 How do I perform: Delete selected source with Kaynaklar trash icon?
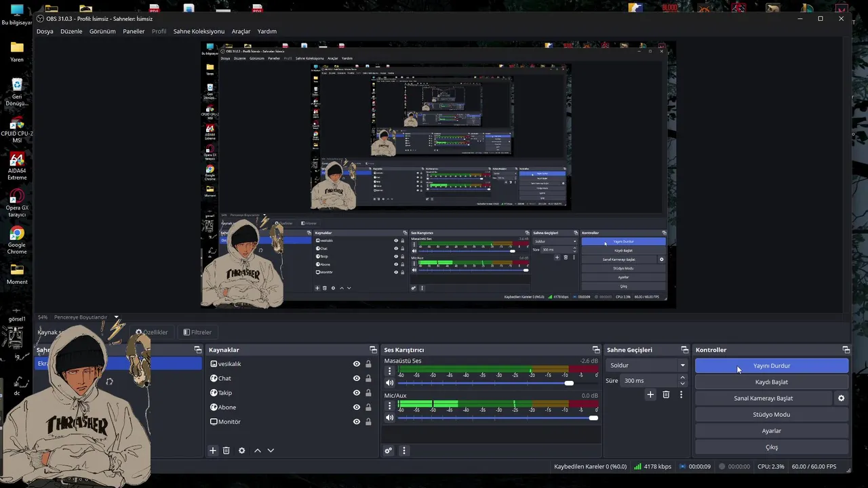226,451
